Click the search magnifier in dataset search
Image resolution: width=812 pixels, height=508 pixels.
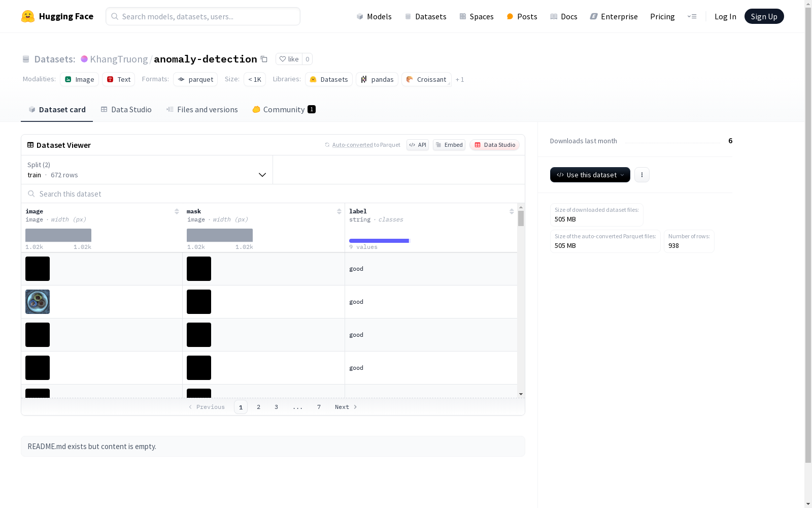31,194
